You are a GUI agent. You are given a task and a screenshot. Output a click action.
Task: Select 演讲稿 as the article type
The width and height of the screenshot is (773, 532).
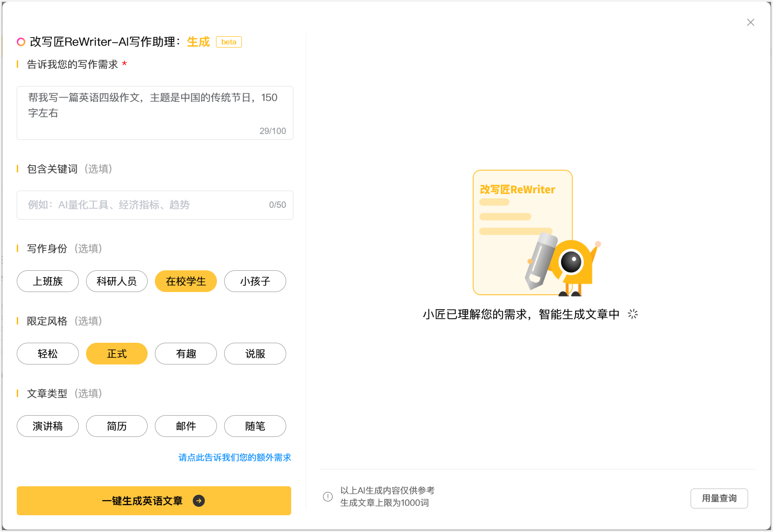click(x=48, y=426)
